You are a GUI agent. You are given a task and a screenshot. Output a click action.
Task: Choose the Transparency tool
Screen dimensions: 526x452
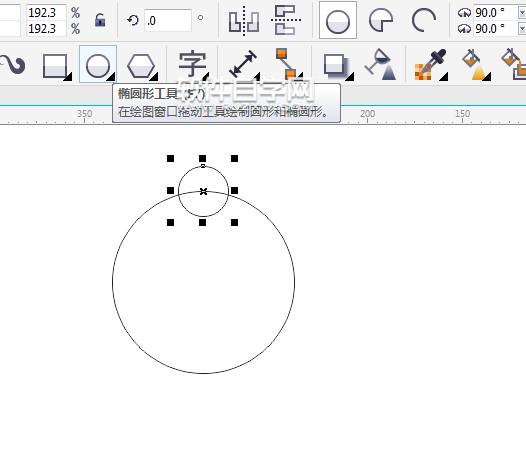(x=381, y=64)
